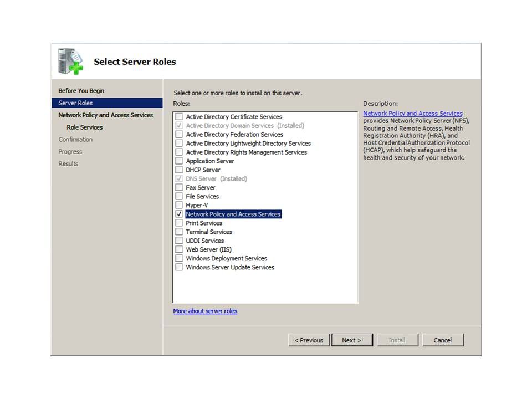Check the Terminal Services checkbox
This screenshot has width=532, height=399.
tap(179, 232)
